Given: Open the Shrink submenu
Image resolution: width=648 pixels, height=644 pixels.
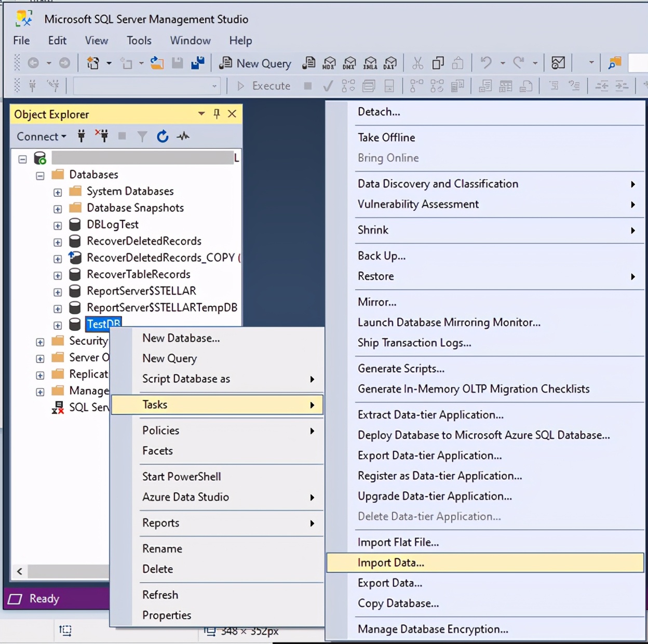Looking at the screenshot, I should tap(485, 230).
